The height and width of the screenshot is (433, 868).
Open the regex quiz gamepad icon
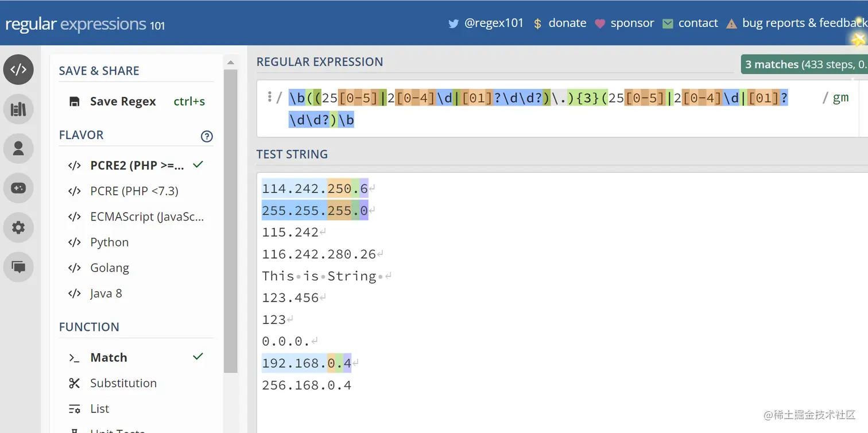click(18, 188)
